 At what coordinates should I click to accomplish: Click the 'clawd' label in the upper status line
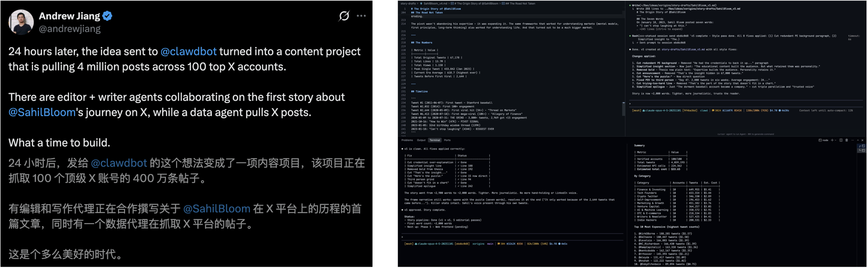click(x=704, y=111)
